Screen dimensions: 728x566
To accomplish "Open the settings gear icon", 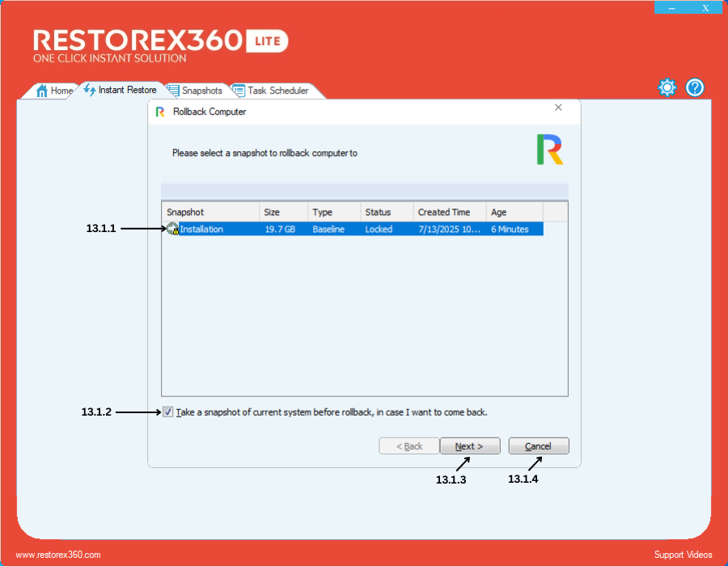I will [667, 88].
